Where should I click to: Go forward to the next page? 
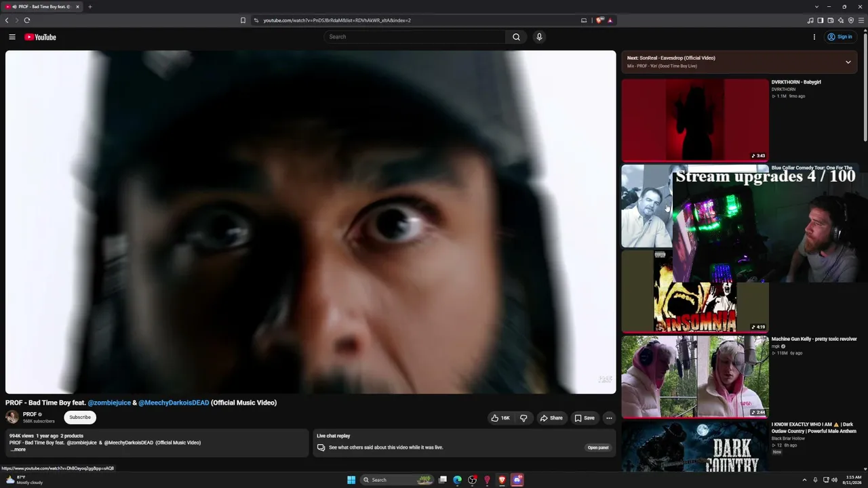[17, 20]
